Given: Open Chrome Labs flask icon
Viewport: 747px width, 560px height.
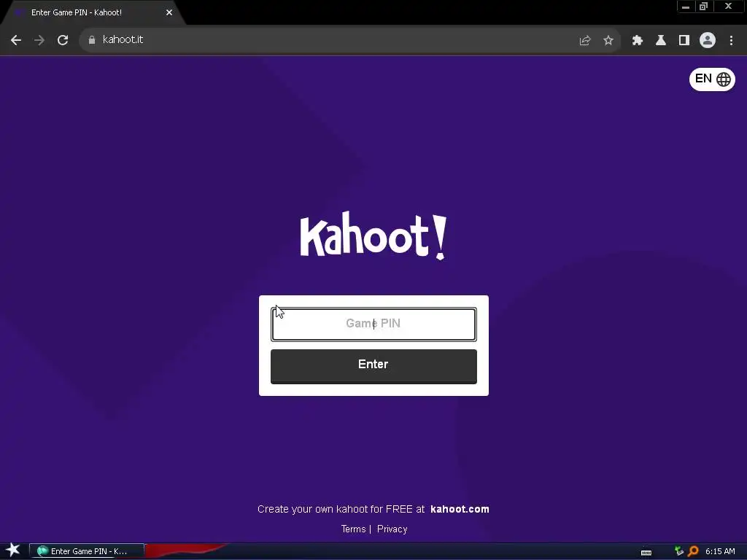Looking at the screenshot, I should pos(661,41).
